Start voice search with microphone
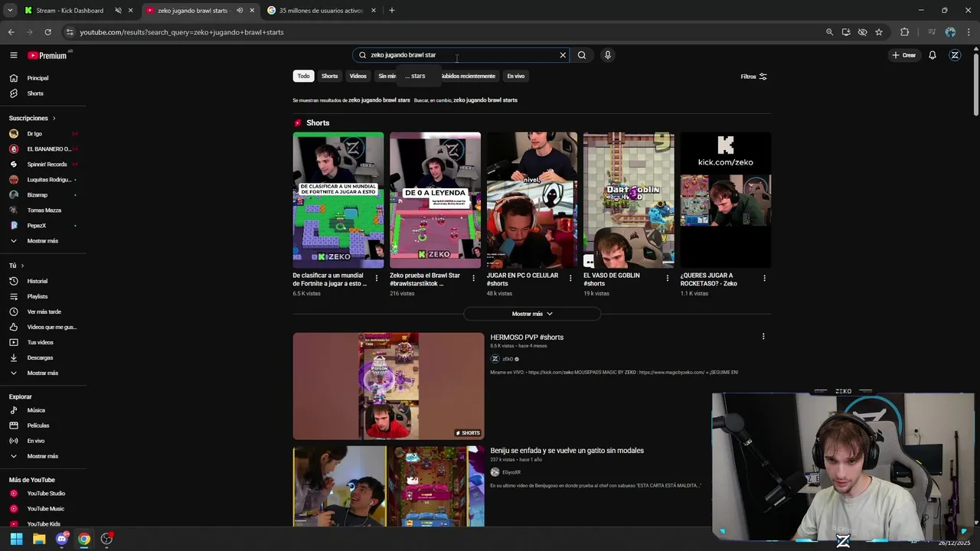The height and width of the screenshot is (551, 980). tap(608, 55)
